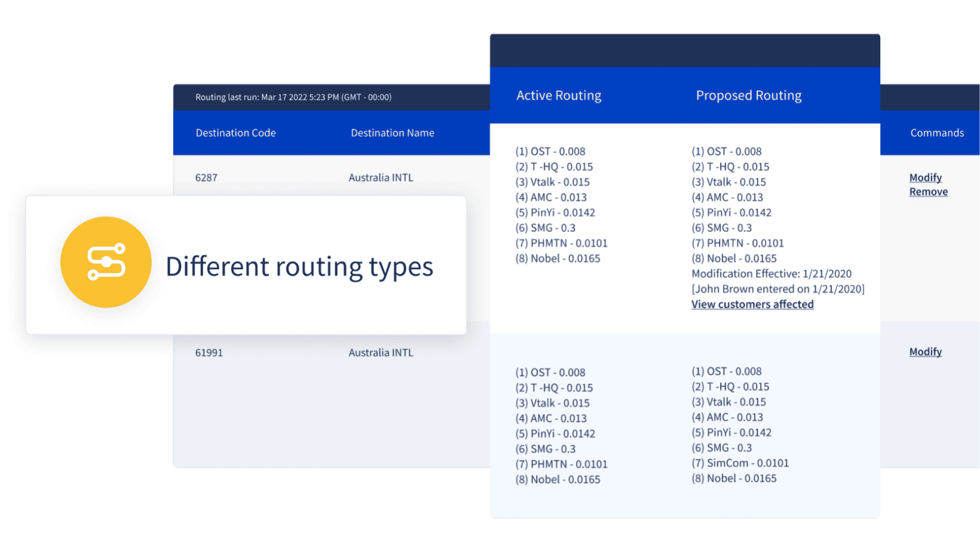Image resolution: width=980 pixels, height=550 pixels.
Task: Click the Destination Name column header
Action: coord(392,133)
